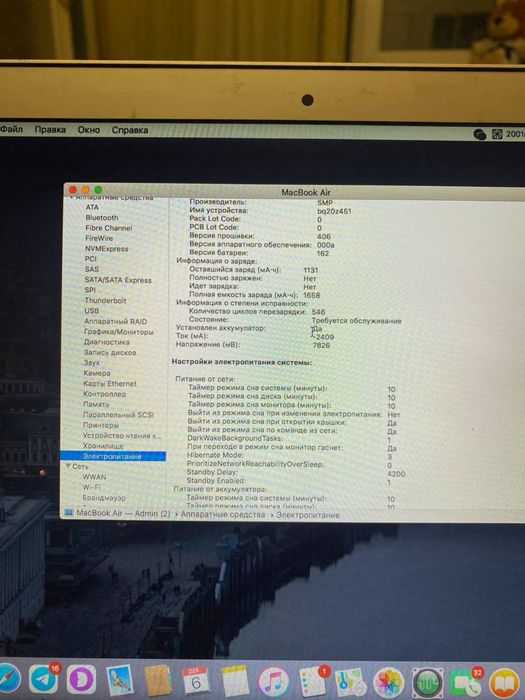Open Maps from the dock

(x=350, y=683)
